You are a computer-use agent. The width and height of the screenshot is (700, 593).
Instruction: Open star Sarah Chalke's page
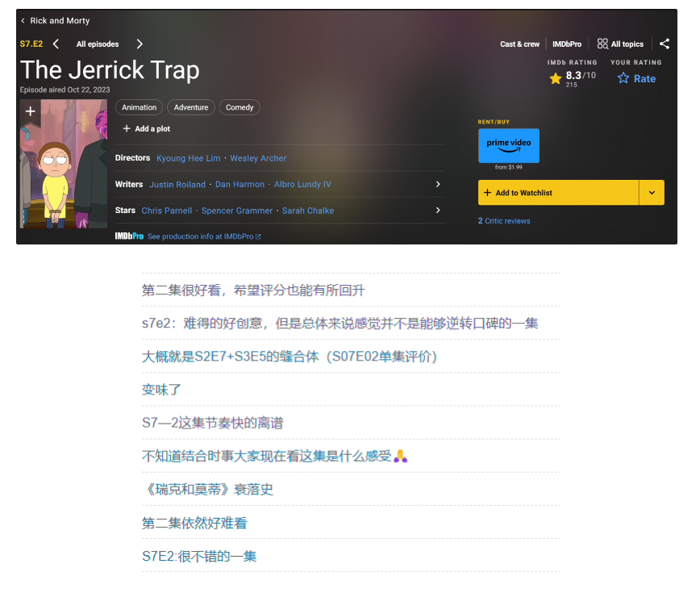click(x=307, y=211)
